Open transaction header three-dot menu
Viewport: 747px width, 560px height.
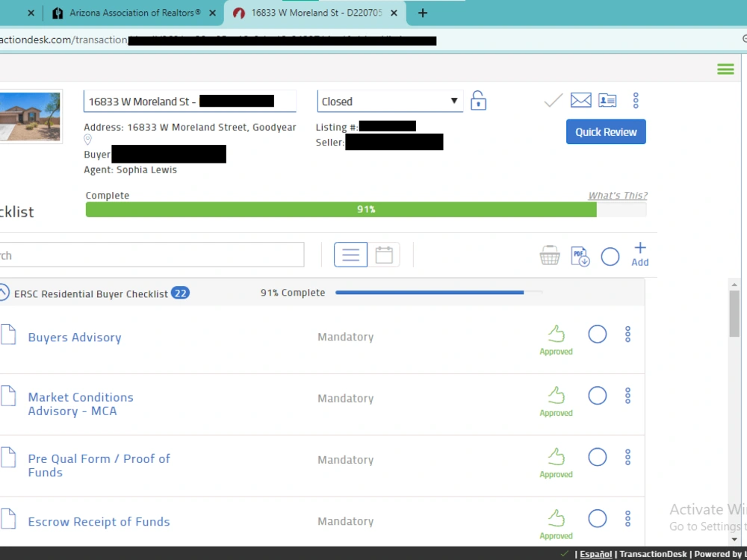[636, 100]
